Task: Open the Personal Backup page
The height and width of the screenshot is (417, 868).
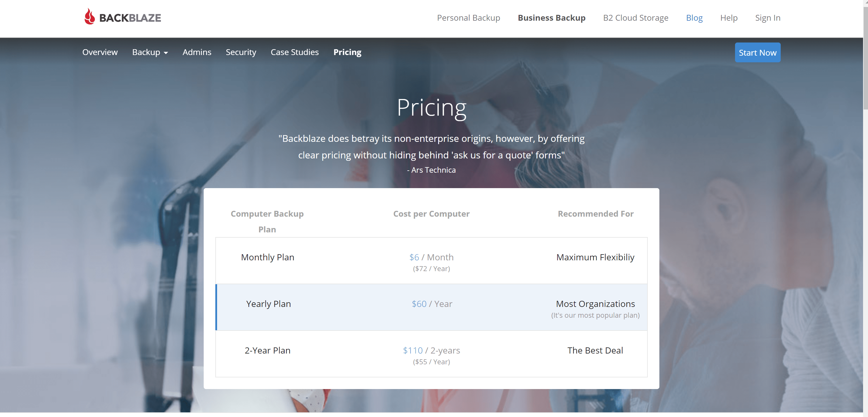Action: click(468, 17)
